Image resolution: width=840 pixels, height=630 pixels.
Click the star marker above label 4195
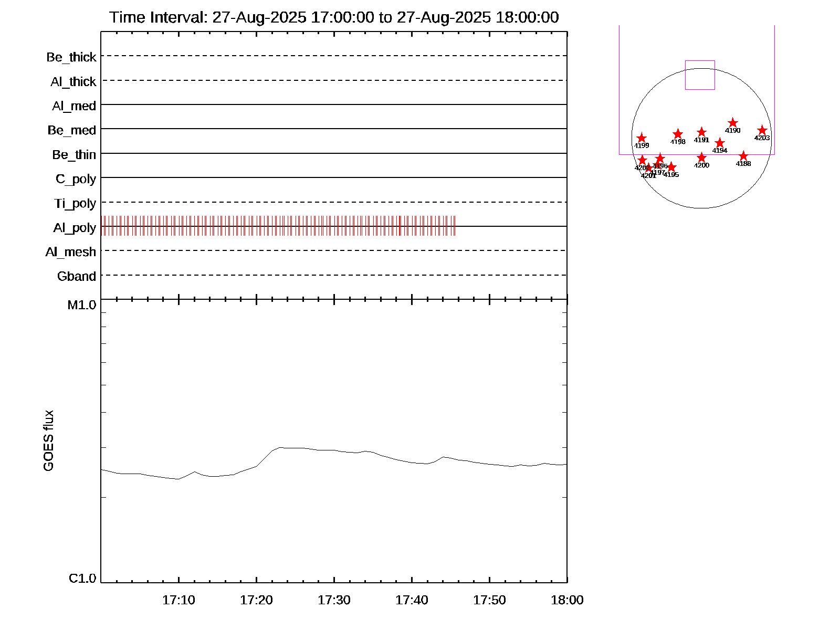click(x=671, y=167)
